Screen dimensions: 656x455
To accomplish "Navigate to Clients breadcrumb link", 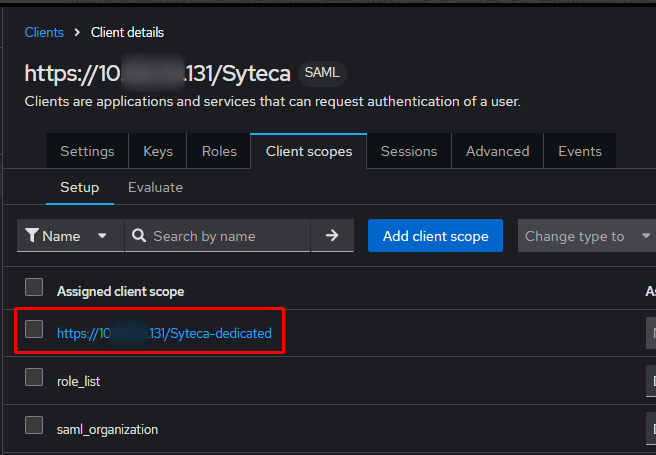I will point(44,32).
